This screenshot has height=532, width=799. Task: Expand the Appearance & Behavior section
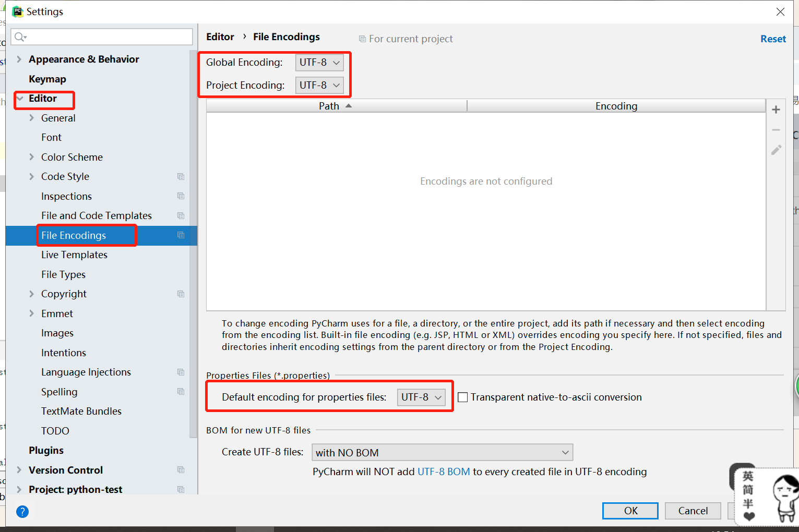[19, 59]
